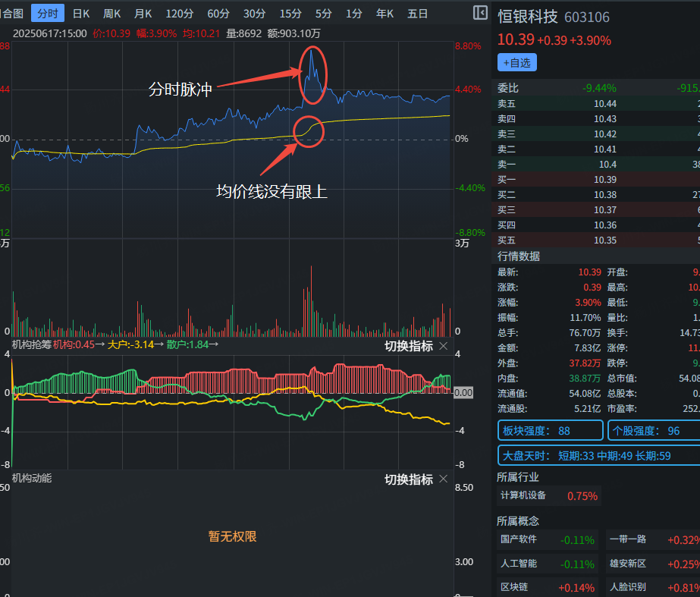
Task: Switch to 120分 period tab
Action: 180,14
